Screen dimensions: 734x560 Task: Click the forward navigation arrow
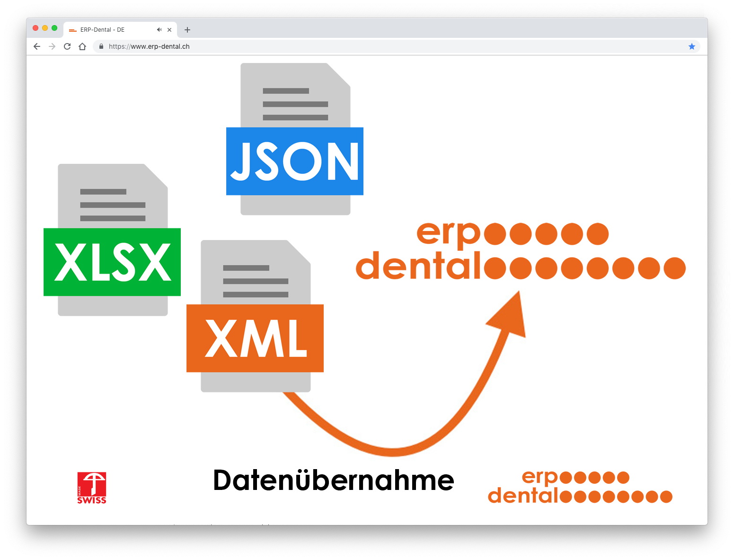tap(52, 46)
